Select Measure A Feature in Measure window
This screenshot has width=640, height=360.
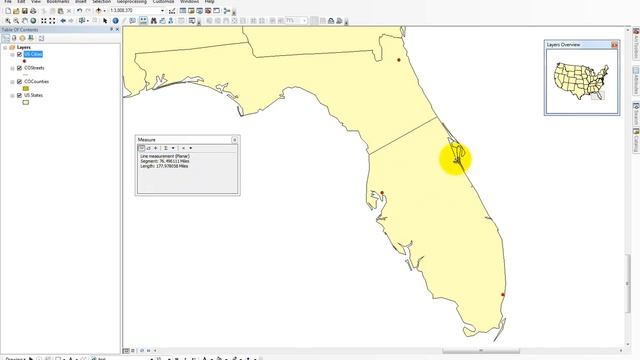(156, 148)
